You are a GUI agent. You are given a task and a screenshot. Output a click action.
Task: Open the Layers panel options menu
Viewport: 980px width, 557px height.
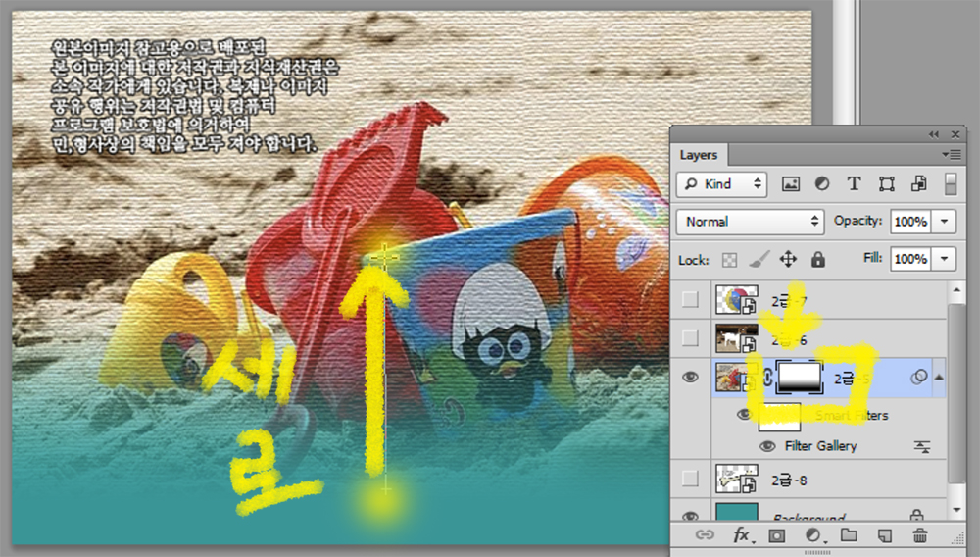(952, 154)
